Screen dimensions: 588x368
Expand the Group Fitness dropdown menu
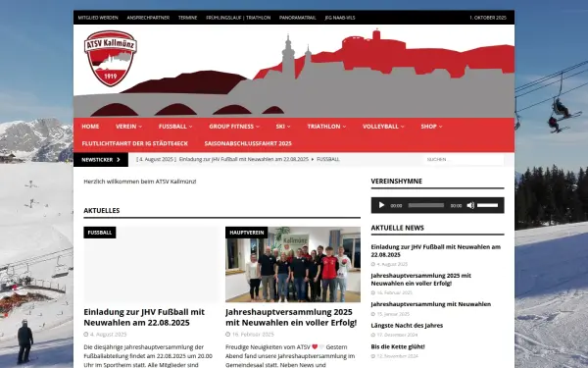[234, 127]
